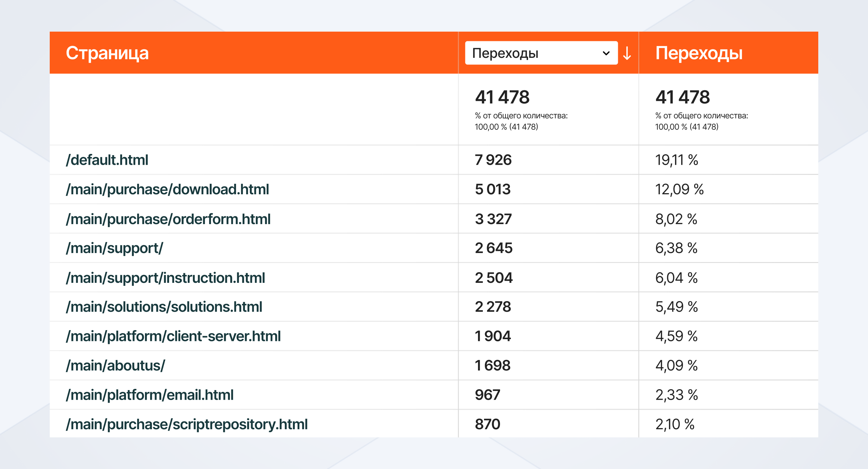The width and height of the screenshot is (868, 469).
Task: Open /main/platform/client-server.html link
Action: tap(173, 336)
